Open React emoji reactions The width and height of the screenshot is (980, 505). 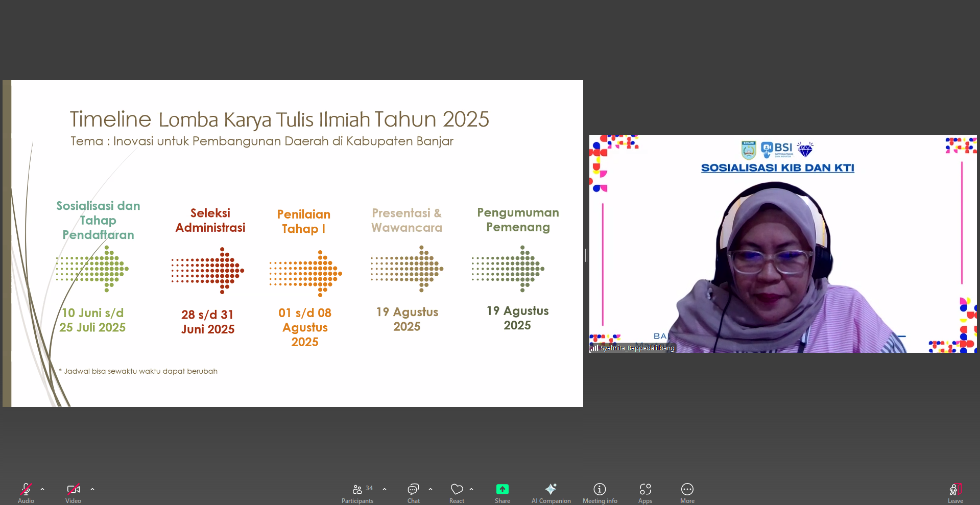click(457, 492)
